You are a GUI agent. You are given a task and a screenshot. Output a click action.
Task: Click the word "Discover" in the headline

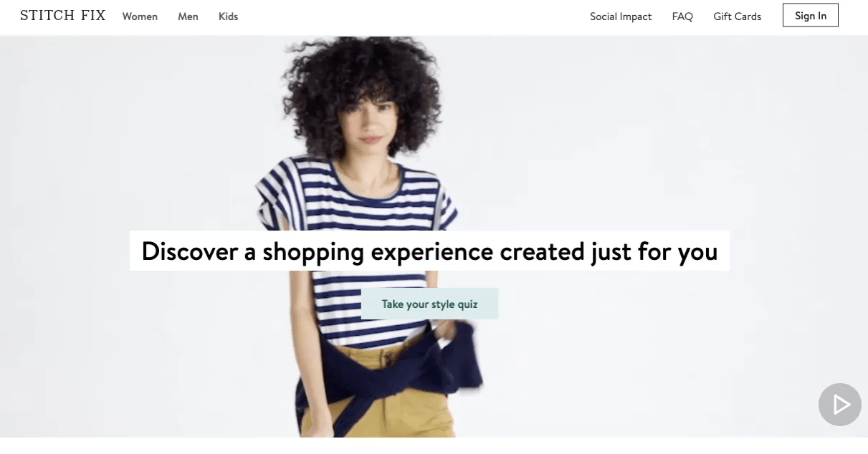pos(190,251)
